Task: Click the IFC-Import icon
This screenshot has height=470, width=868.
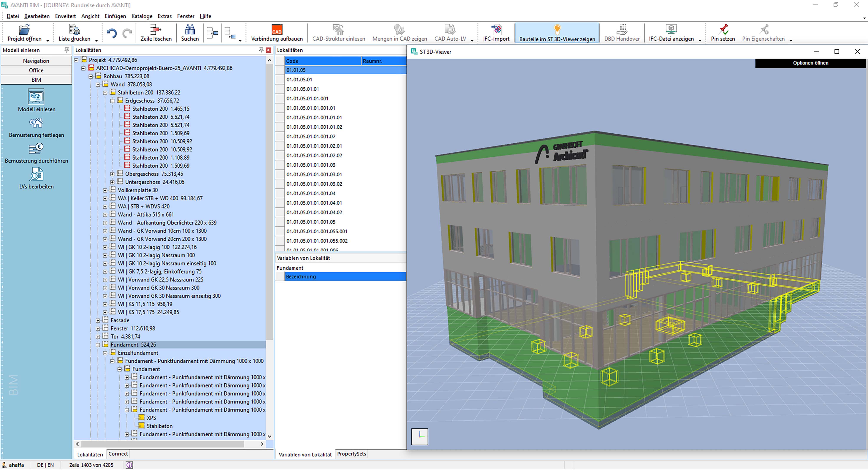Action: pyautogui.click(x=496, y=30)
